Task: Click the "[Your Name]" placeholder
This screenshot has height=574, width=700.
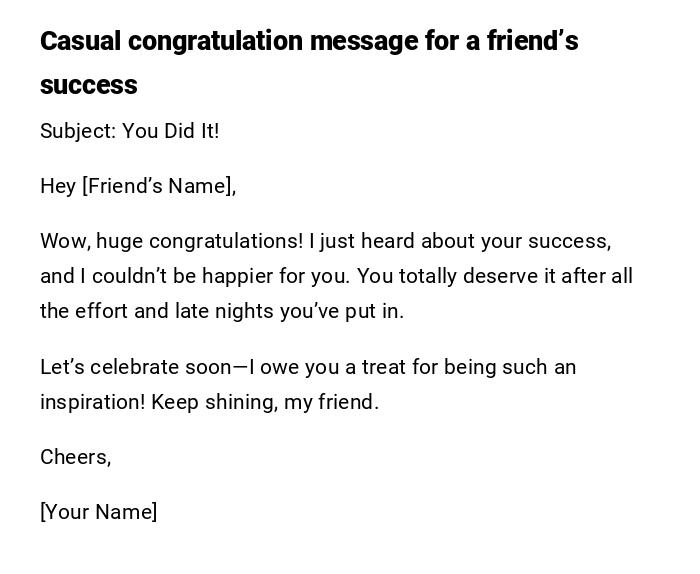Action: [98, 512]
